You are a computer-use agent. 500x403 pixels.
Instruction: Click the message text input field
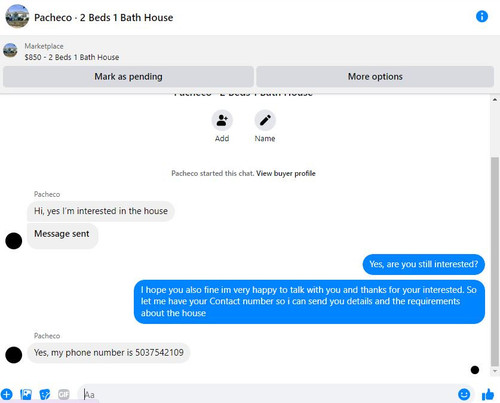click(267, 394)
